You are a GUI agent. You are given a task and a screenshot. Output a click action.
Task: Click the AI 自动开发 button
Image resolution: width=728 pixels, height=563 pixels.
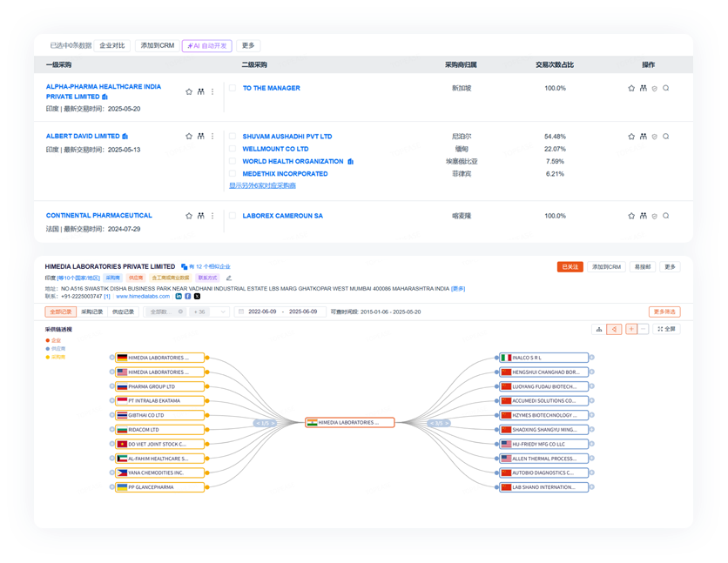(x=206, y=45)
